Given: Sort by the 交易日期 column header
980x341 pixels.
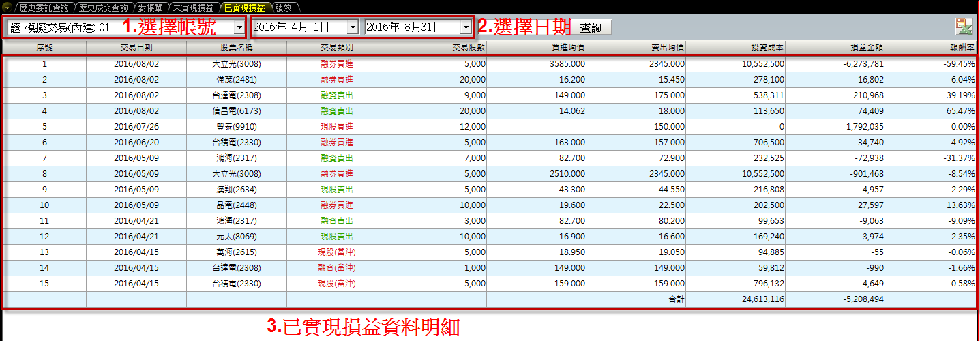Looking at the screenshot, I should 136,48.
